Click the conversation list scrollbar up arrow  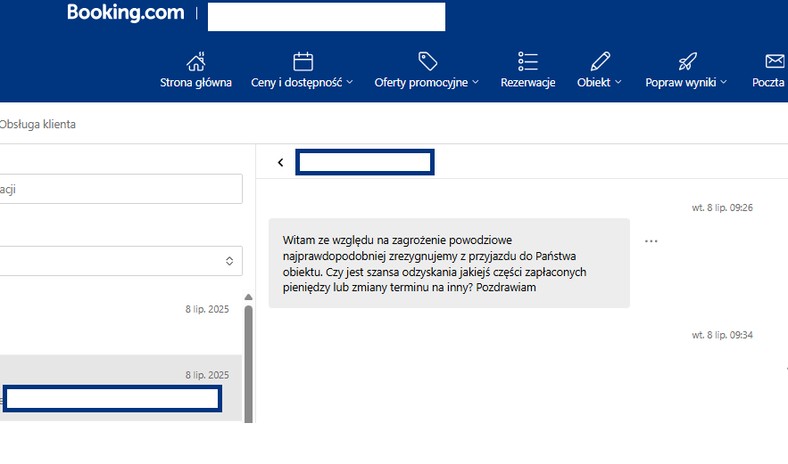(248, 297)
